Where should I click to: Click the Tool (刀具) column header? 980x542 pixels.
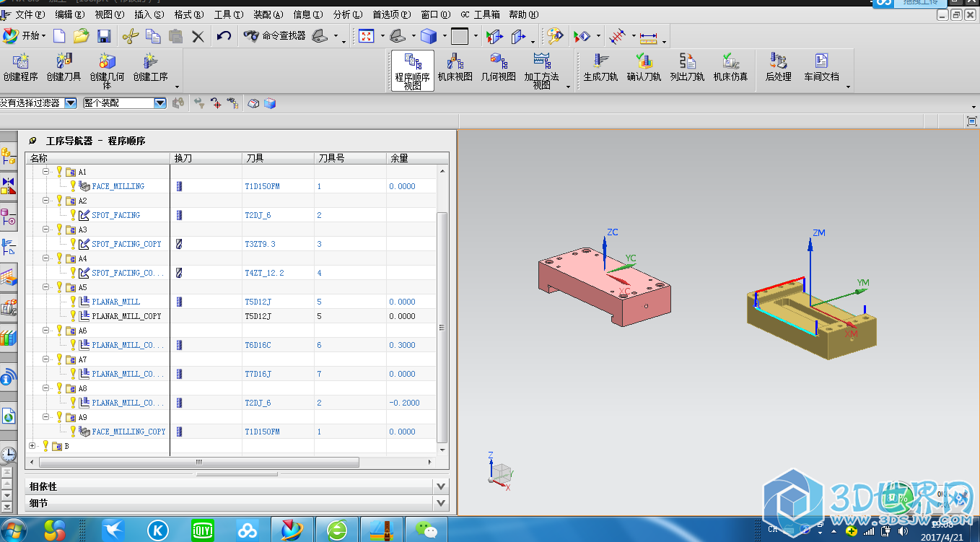pyautogui.click(x=278, y=158)
